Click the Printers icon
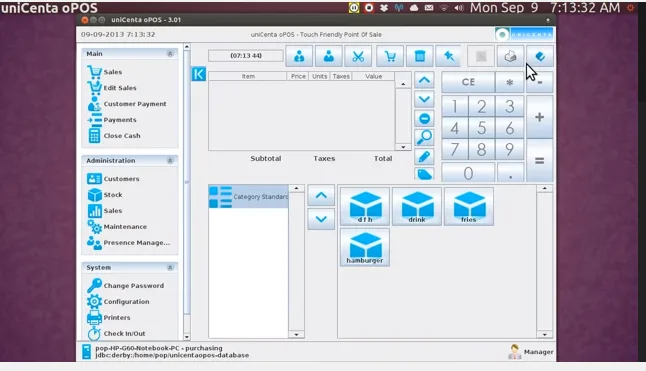646x371 pixels. click(94, 317)
